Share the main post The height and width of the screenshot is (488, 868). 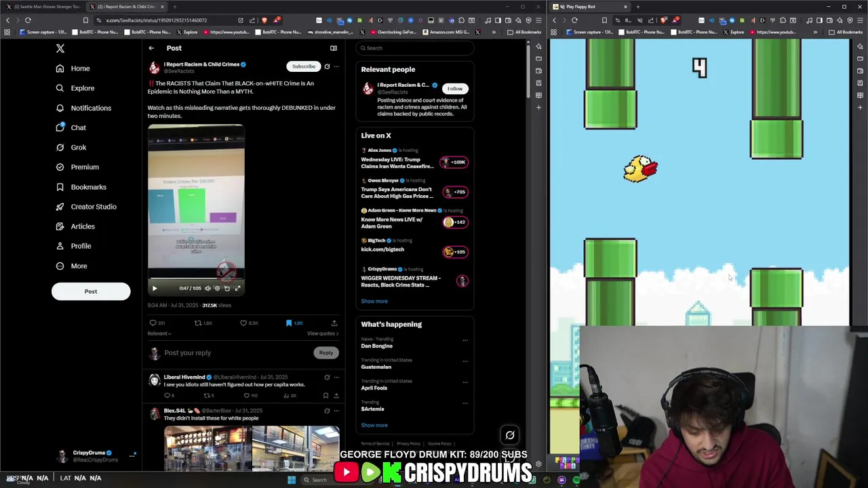point(334,323)
